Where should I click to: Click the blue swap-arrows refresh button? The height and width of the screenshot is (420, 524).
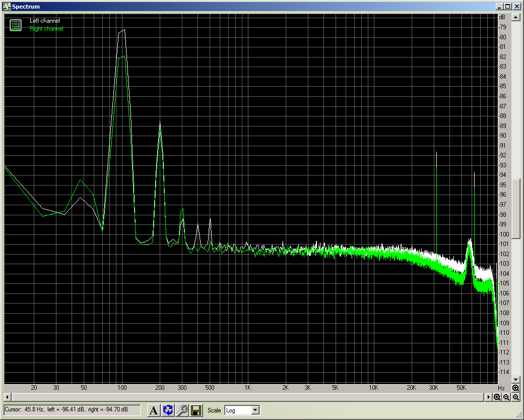pos(168,410)
